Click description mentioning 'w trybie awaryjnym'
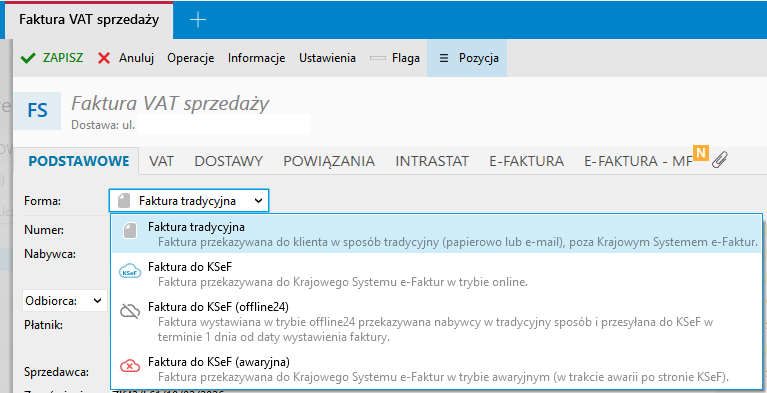The width and height of the screenshot is (767, 393). coord(443,377)
